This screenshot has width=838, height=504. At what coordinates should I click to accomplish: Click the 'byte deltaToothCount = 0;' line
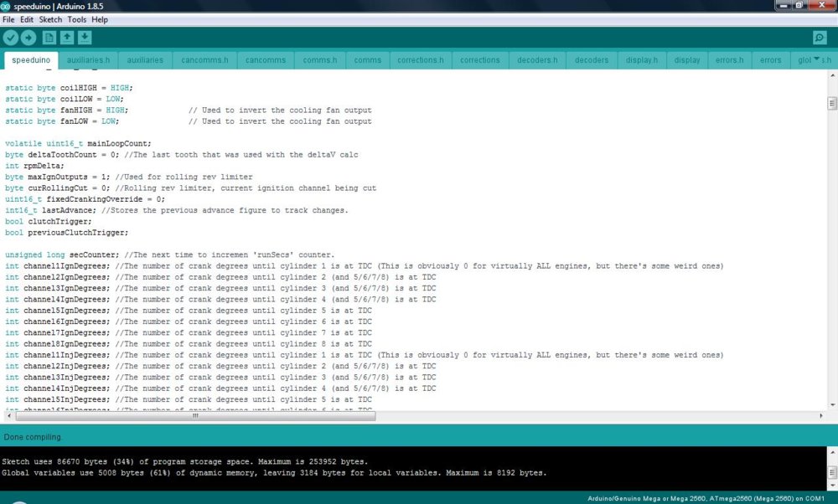182,154
